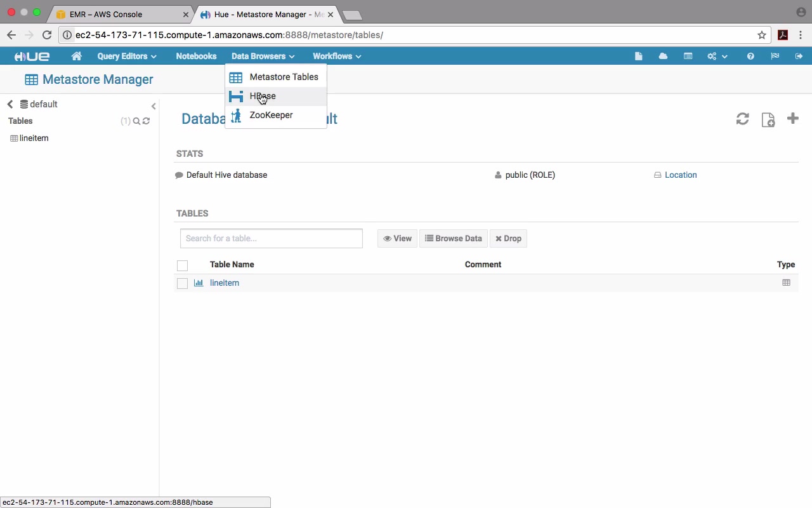This screenshot has width=812, height=508.
Task: Choose HBase from Data Browsers menu
Action: click(x=276, y=96)
